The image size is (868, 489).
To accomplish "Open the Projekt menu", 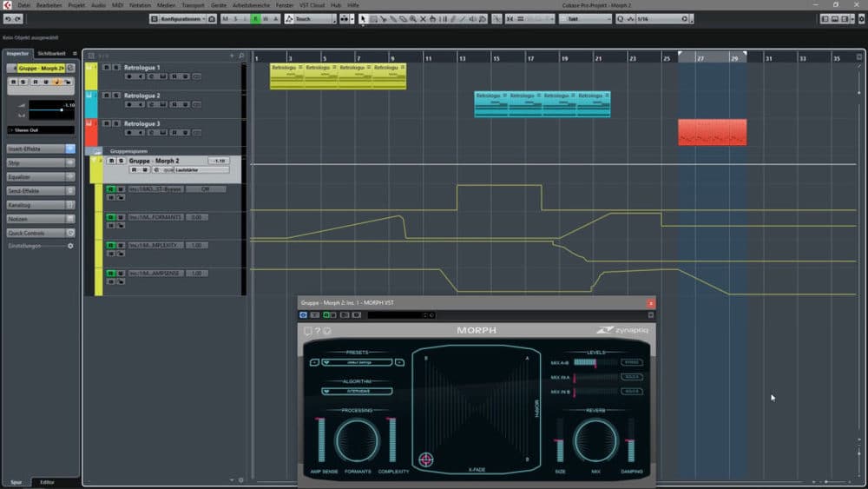I will pos(76,5).
